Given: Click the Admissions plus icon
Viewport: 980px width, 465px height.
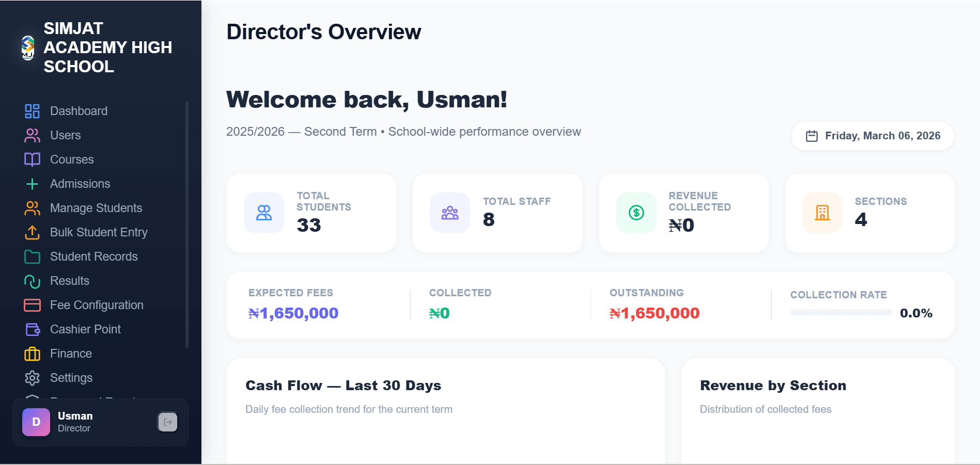Looking at the screenshot, I should [x=32, y=184].
